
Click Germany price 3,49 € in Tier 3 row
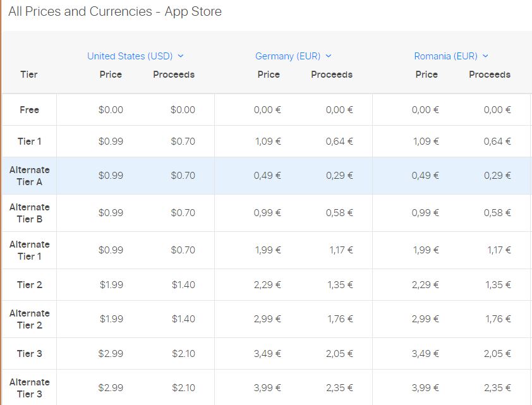pyautogui.click(x=267, y=354)
